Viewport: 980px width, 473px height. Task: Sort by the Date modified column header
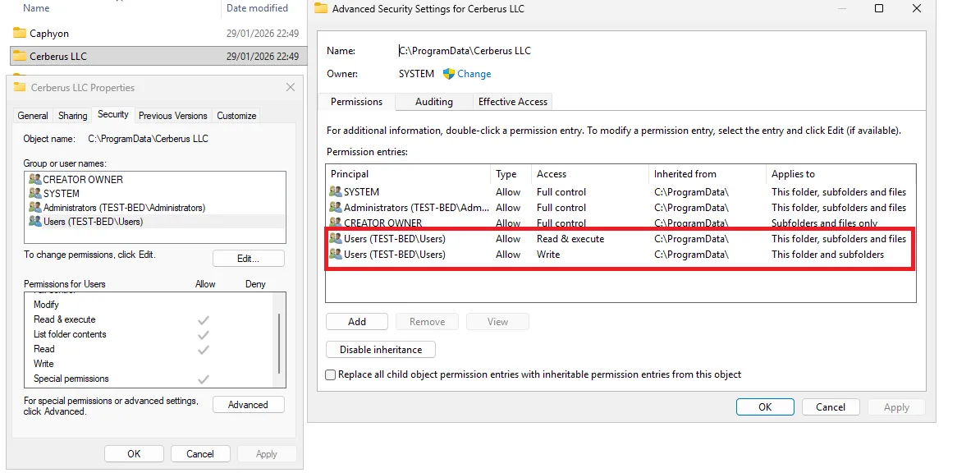point(257,8)
